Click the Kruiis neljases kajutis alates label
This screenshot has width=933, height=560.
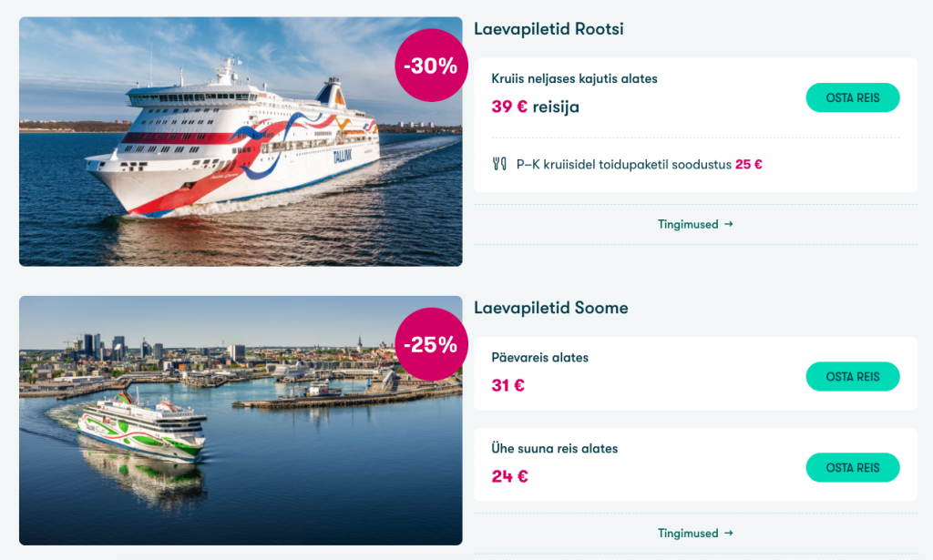pyautogui.click(x=574, y=78)
